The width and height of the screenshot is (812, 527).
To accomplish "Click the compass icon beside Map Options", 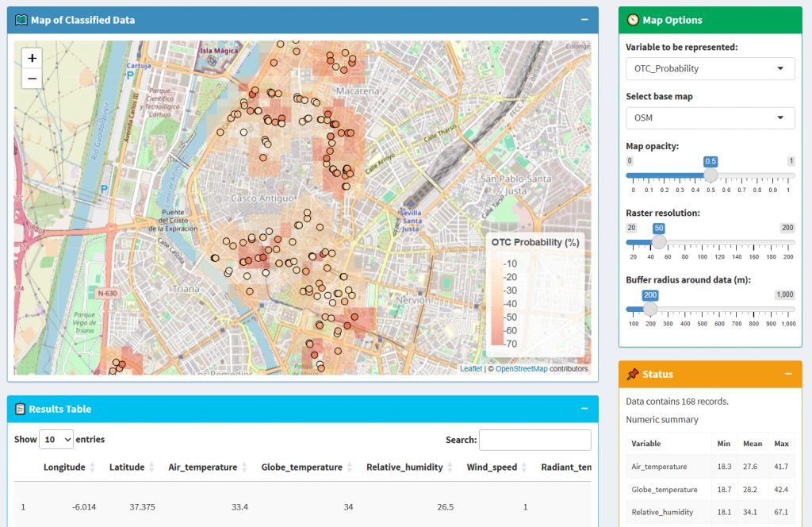I will (633, 20).
